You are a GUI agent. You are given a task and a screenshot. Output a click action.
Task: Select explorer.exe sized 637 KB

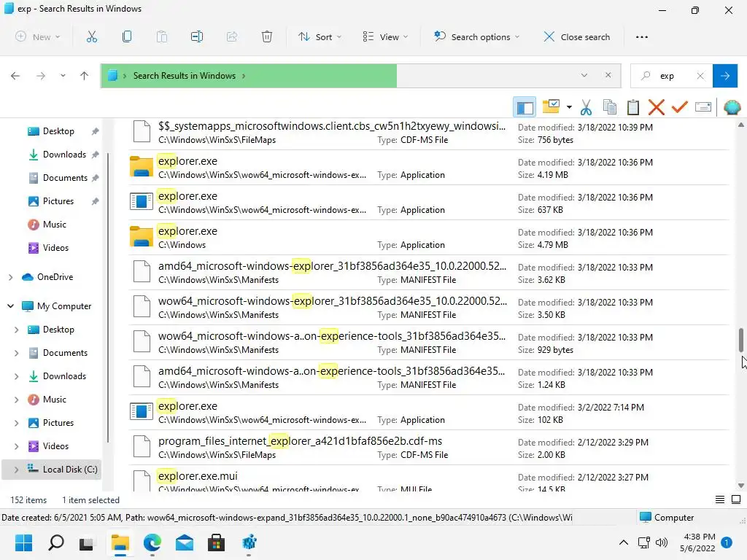[x=429, y=203]
